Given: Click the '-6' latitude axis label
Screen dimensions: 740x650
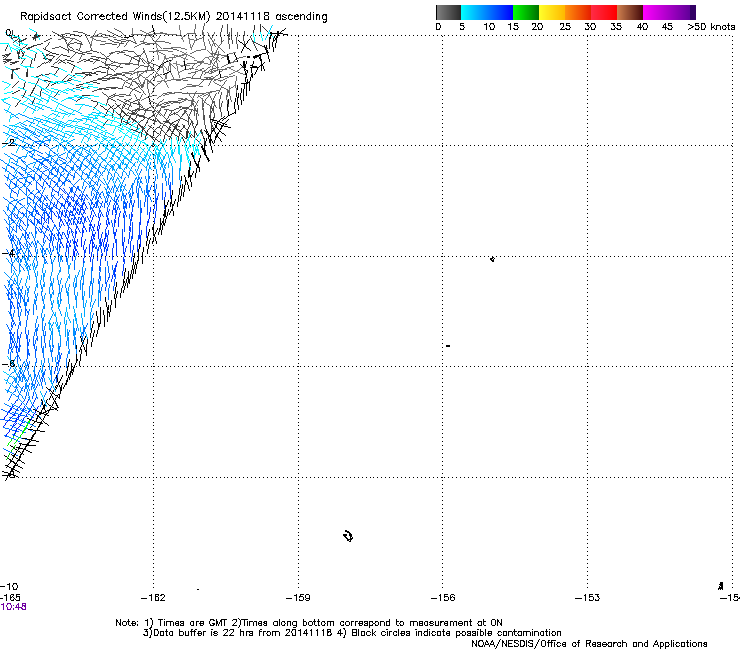Looking at the screenshot, I should coord(9,364).
